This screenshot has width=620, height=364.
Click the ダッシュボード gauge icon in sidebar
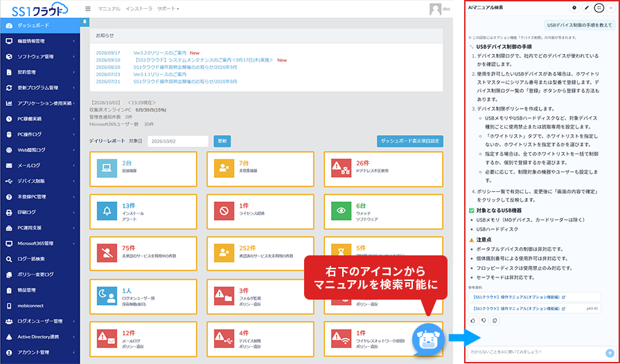click(9, 26)
